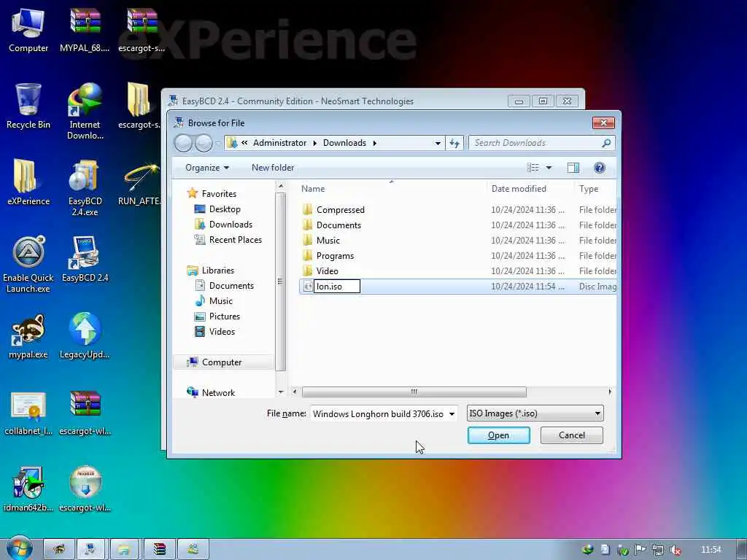Click the clock in the system tray
Screen dimensions: 747x560
click(711, 550)
